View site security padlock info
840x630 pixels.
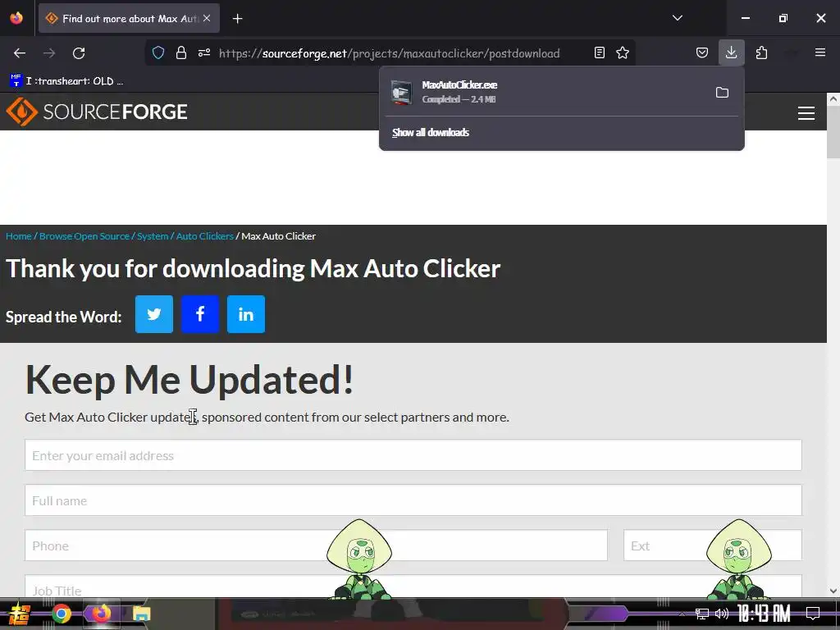click(x=181, y=52)
